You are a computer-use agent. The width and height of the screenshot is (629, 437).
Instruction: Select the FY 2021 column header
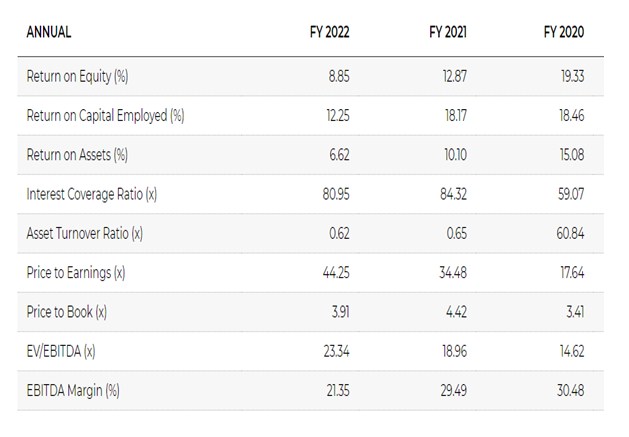pos(447,32)
